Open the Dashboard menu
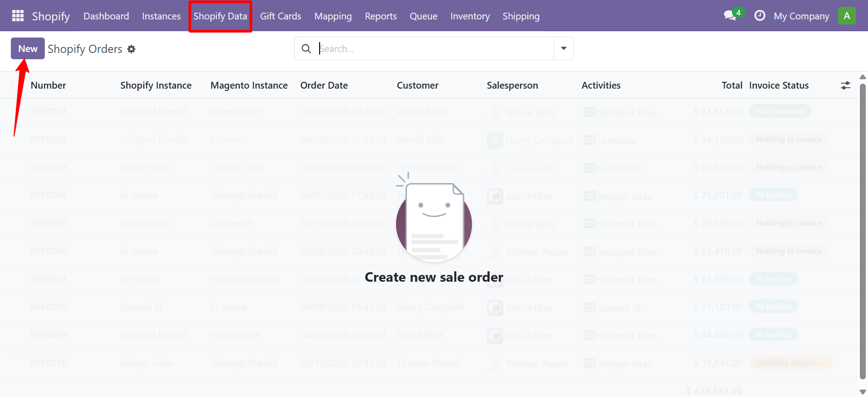Screen dimensions: 868x397 pyautogui.click(x=106, y=16)
